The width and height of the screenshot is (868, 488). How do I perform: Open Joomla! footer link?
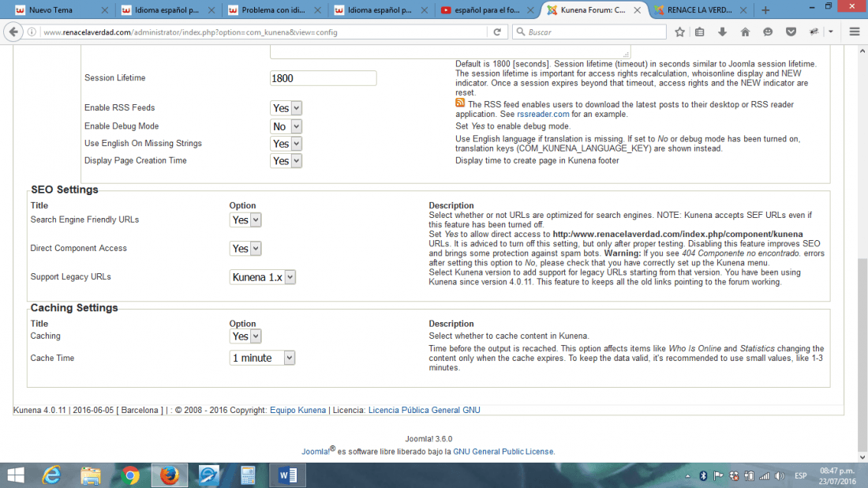coord(316,452)
